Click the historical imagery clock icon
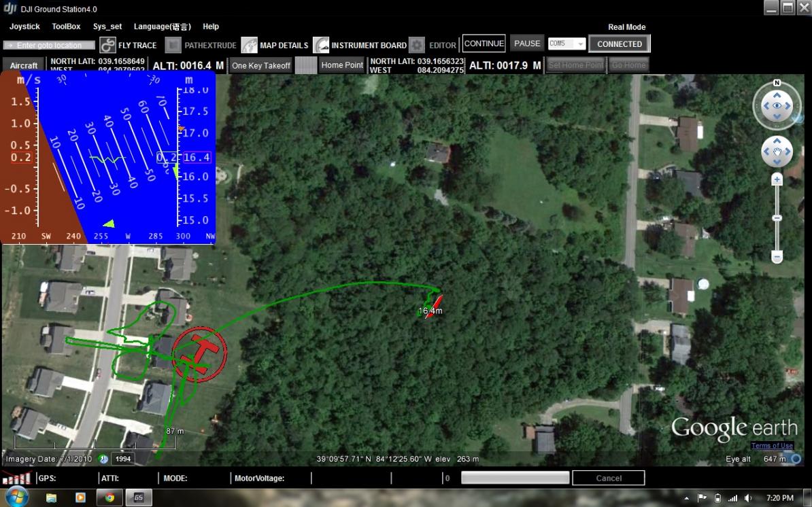Viewport: 812px width, 507px height. coord(103,459)
